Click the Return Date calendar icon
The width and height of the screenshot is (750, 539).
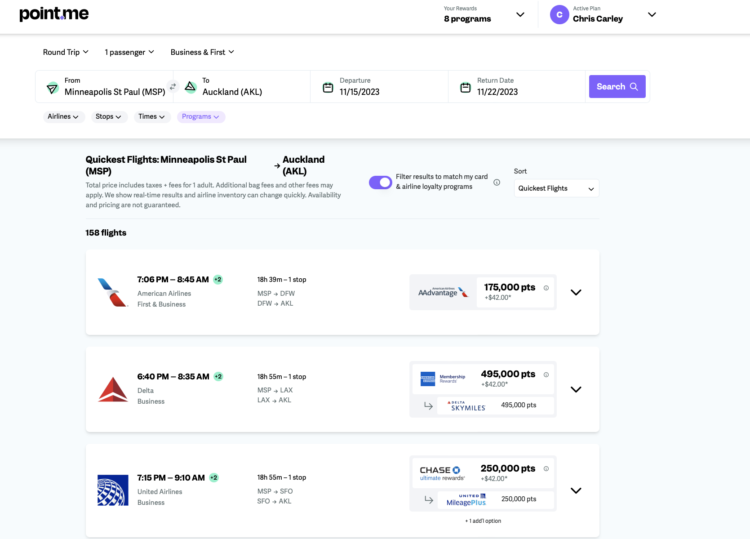click(x=465, y=88)
